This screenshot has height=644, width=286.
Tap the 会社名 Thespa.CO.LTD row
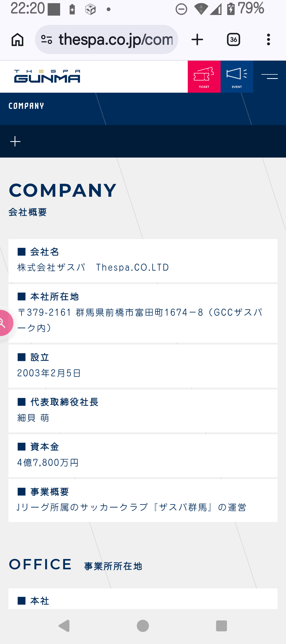click(93, 267)
